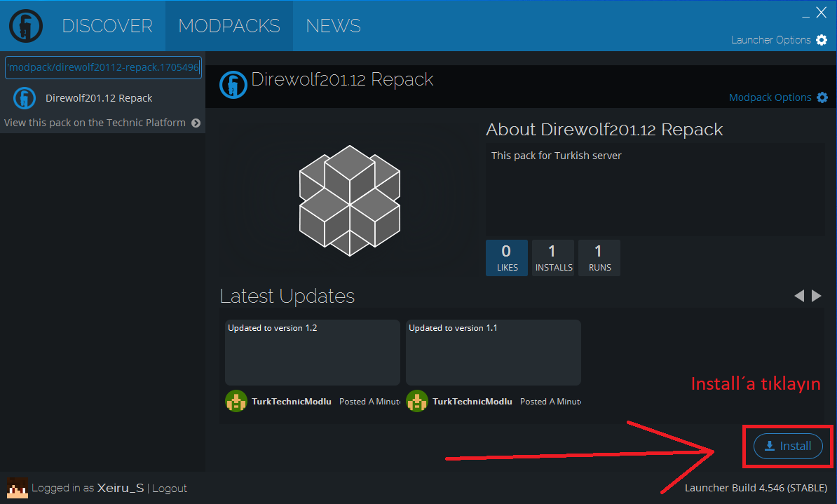Open the DISCOVER tab
837x504 pixels.
click(107, 26)
